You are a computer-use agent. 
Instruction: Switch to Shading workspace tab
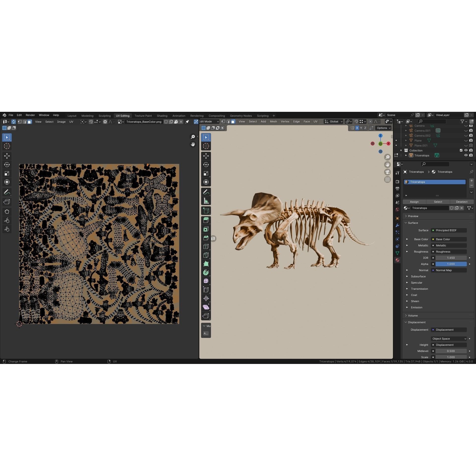pos(162,116)
